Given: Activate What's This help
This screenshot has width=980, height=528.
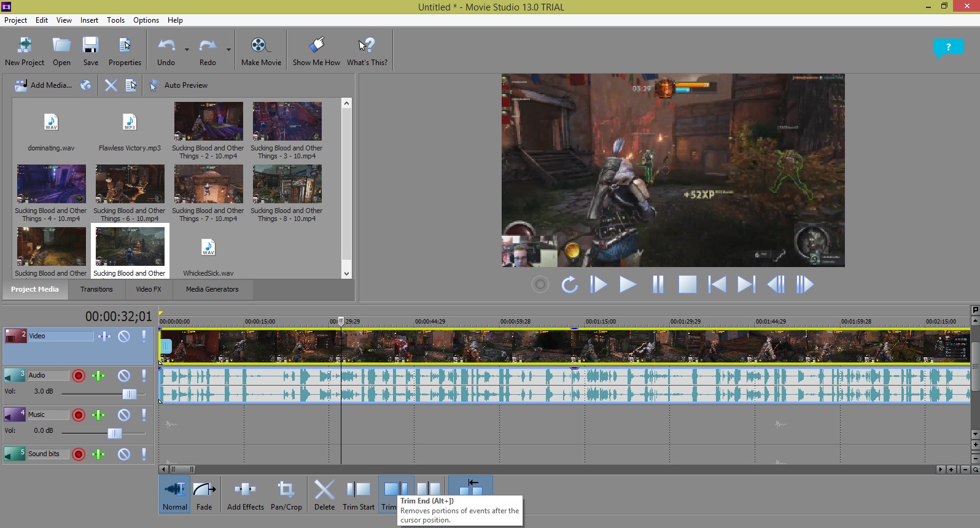Looking at the screenshot, I should coord(367,51).
